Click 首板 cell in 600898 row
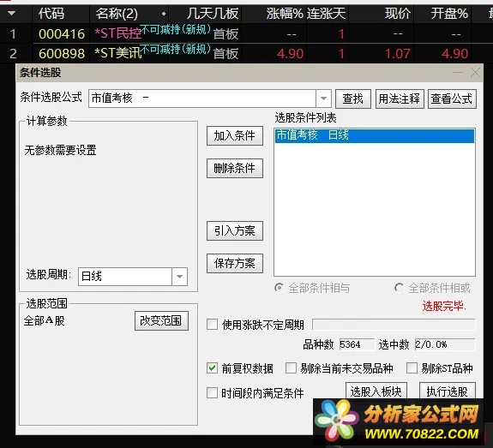 click(225, 54)
